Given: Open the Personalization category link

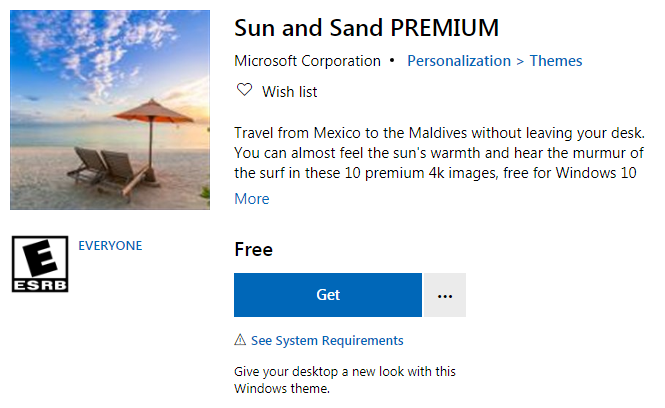Looking at the screenshot, I should pyautogui.click(x=459, y=61).
